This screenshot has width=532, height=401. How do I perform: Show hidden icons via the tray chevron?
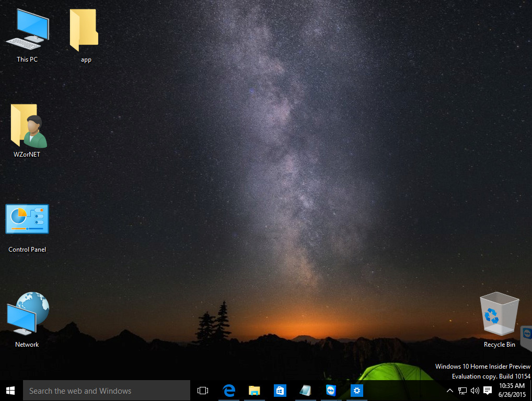(x=449, y=390)
